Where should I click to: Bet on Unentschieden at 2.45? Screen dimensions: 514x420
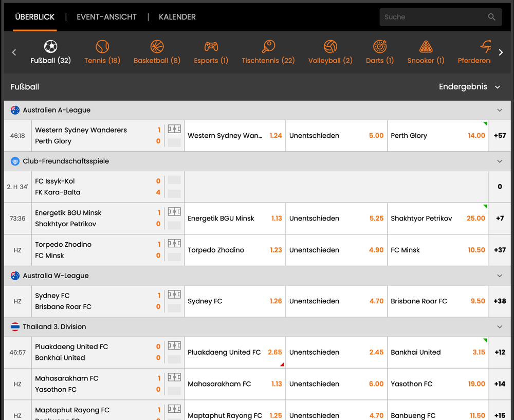click(x=336, y=353)
